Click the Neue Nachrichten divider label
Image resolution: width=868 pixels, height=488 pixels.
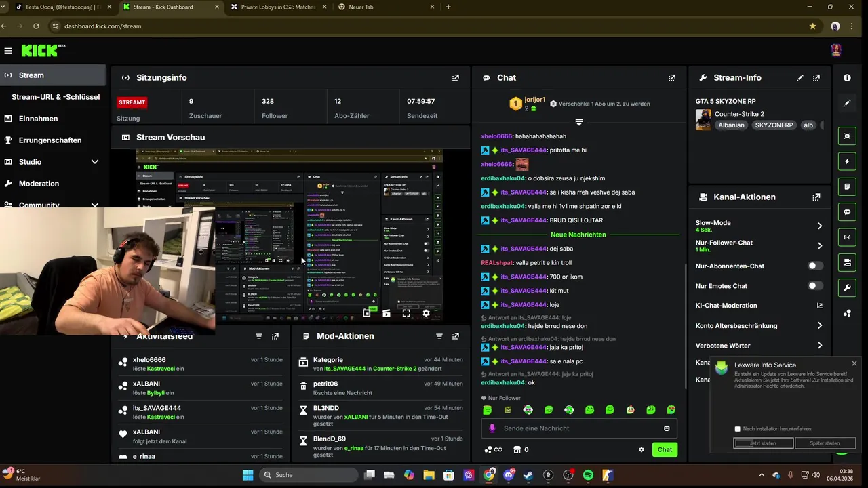coord(578,235)
